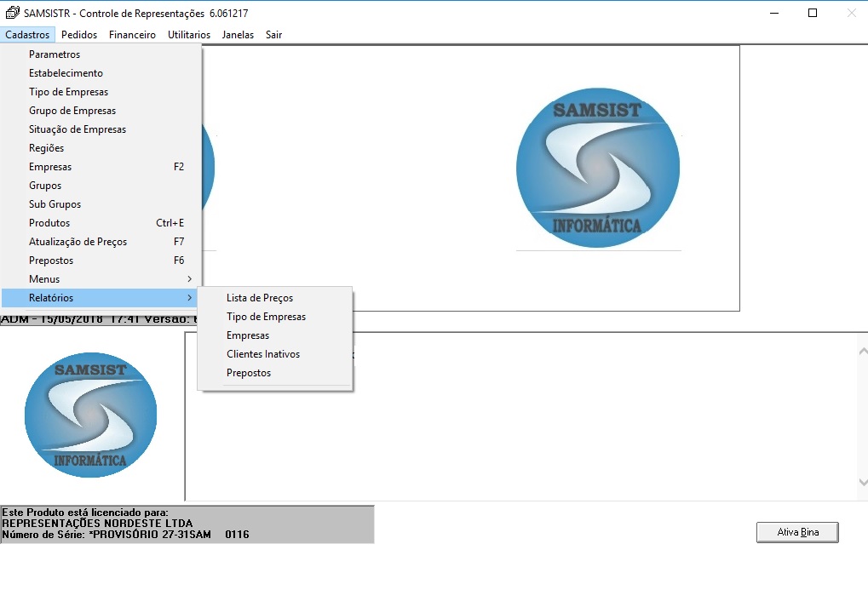Click the small Samsist logo bottom-left
The image size is (868, 590).
pos(91,415)
